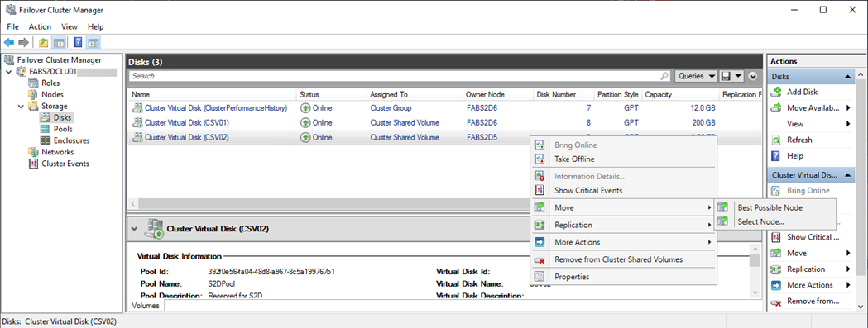Click the Best Possible Node icon
The height and width of the screenshot is (328, 868).
(722, 207)
